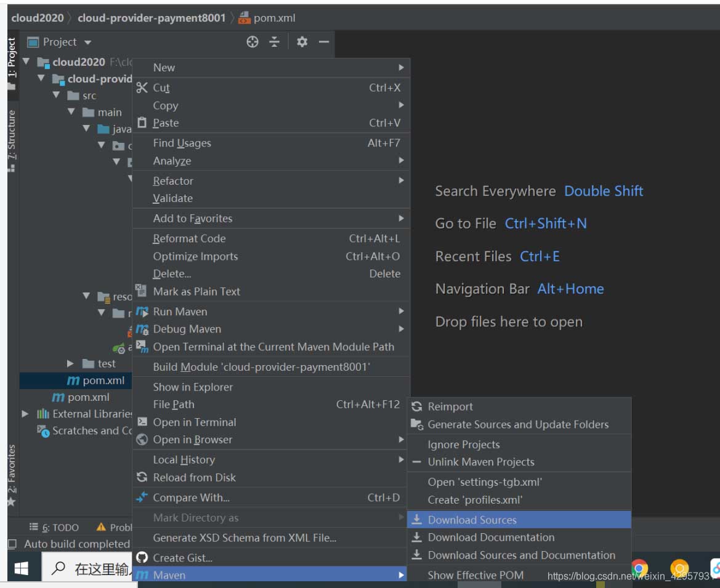Click the Open in Browser globe icon

pyautogui.click(x=142, y=439)
